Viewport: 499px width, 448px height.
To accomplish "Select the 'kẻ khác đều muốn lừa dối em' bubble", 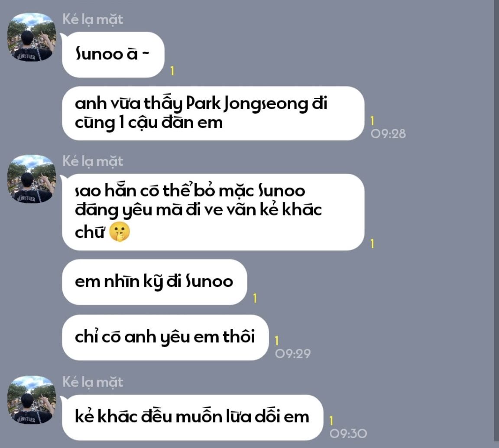I will (192, 417).
